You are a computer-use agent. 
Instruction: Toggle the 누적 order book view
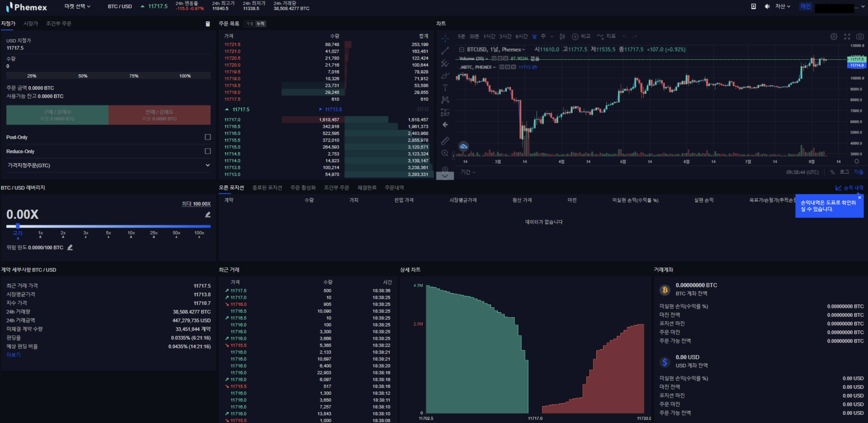[x=261, y=23]
